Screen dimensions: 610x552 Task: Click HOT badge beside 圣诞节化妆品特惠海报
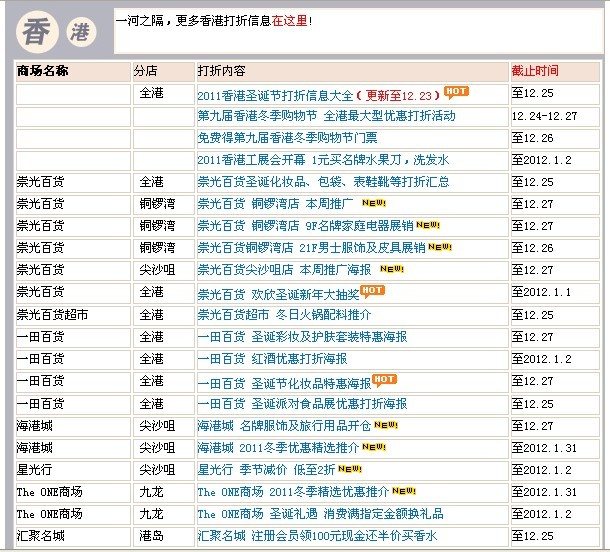tap(384, 380)
